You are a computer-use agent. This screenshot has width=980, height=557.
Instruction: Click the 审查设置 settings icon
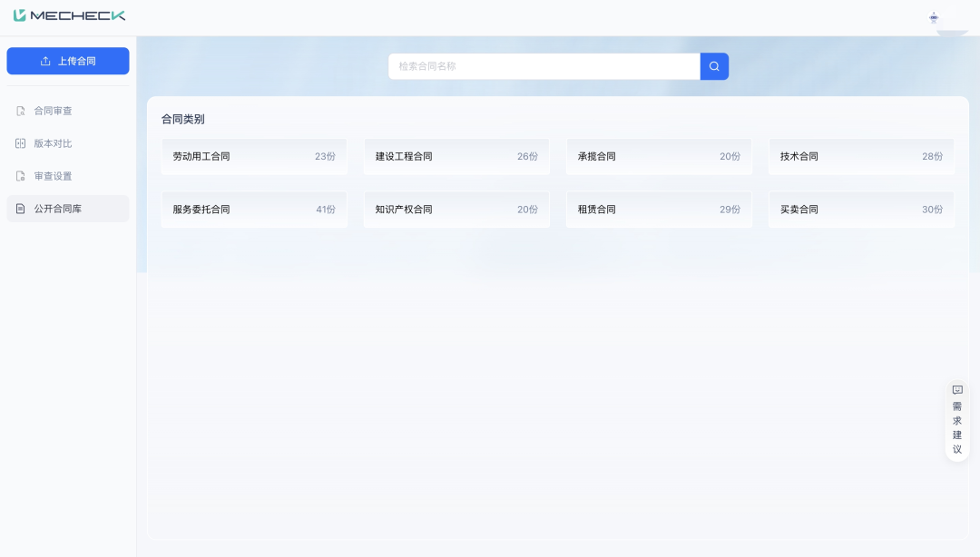21,176
